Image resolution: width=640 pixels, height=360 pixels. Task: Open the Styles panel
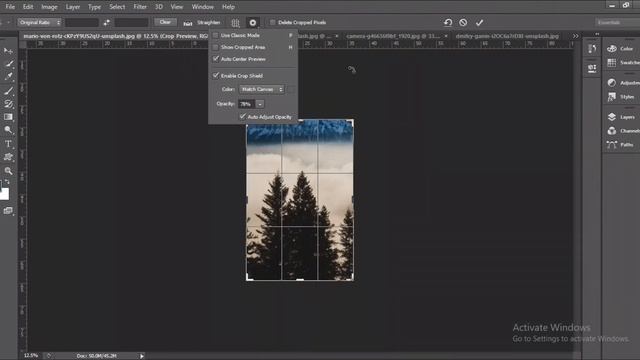click(621, 97)
